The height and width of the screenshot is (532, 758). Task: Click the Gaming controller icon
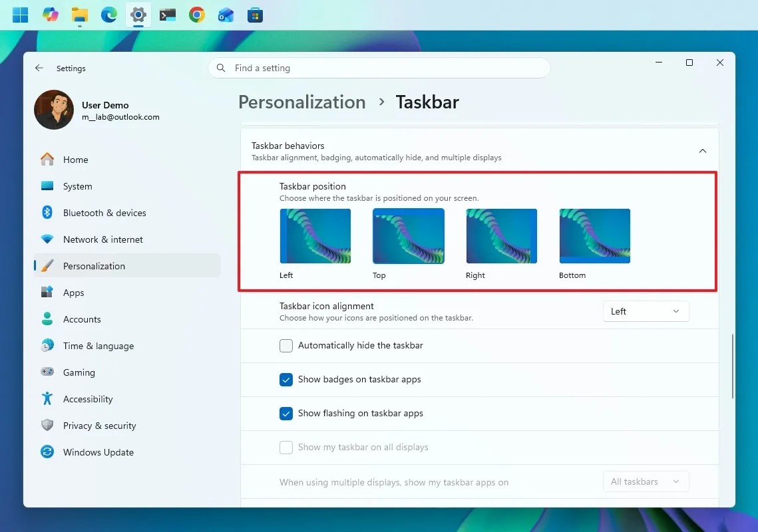47,372
